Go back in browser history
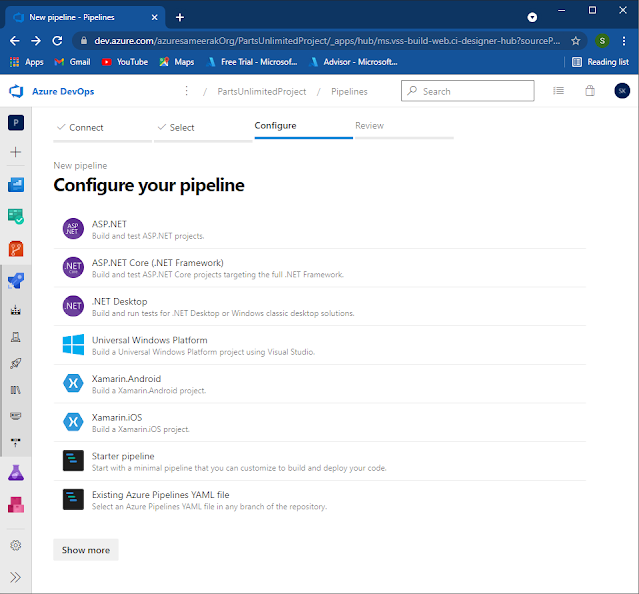The image size is (639, 594). [15, 41]
